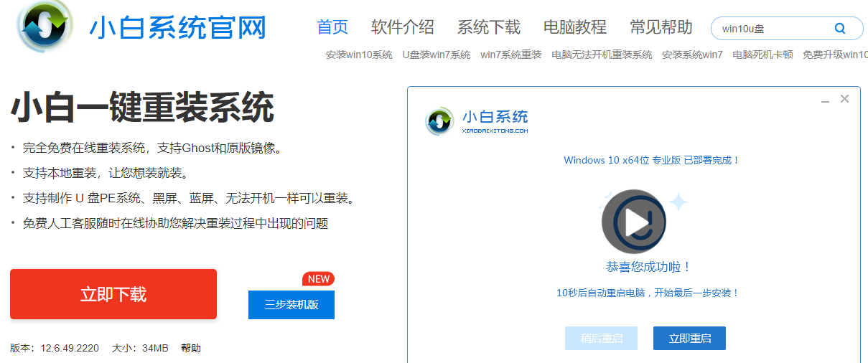The height and width of the screenshot is (363, 868).
Task: Click the 稍后重启 button
Action: point(601,338)
